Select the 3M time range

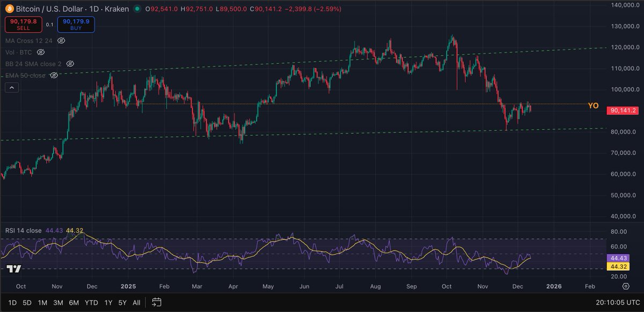tap(58, 302)
